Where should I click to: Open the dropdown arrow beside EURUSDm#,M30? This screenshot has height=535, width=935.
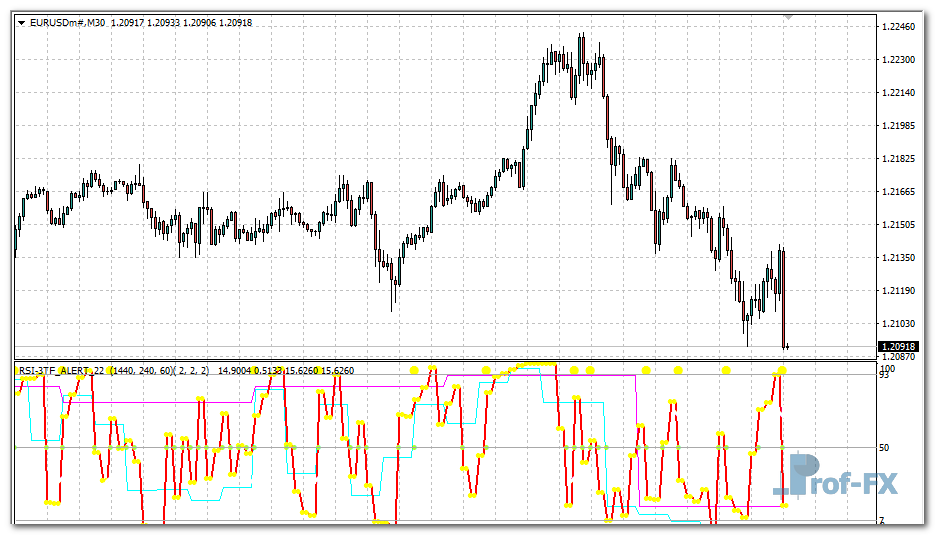pyautogui.click(x=21, y=22)
